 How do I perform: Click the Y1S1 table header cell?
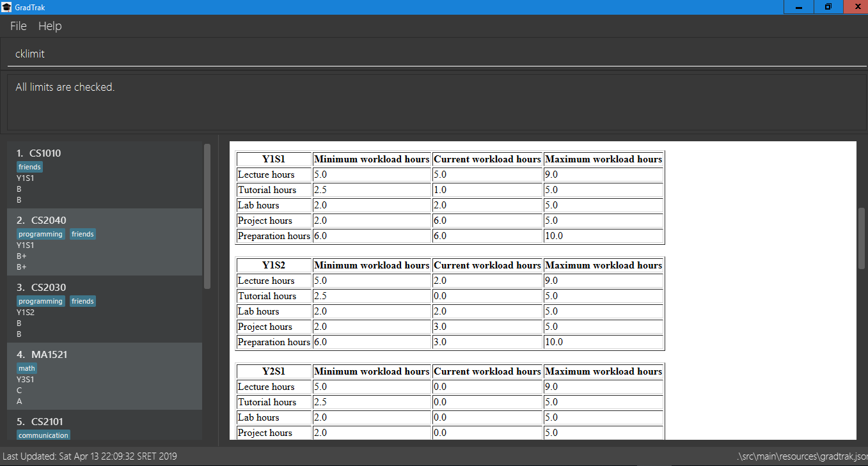(x=274, y=159)
